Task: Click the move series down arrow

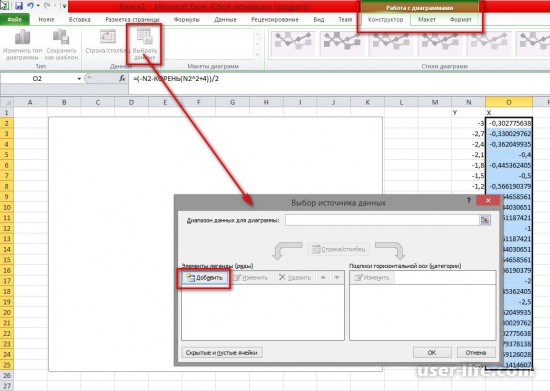Action: (337, 278)
